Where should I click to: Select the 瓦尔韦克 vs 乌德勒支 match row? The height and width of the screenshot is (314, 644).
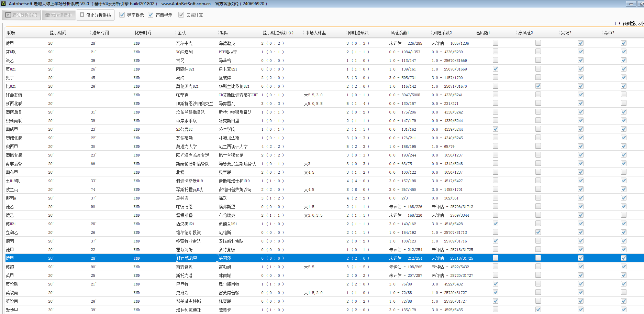184,43
